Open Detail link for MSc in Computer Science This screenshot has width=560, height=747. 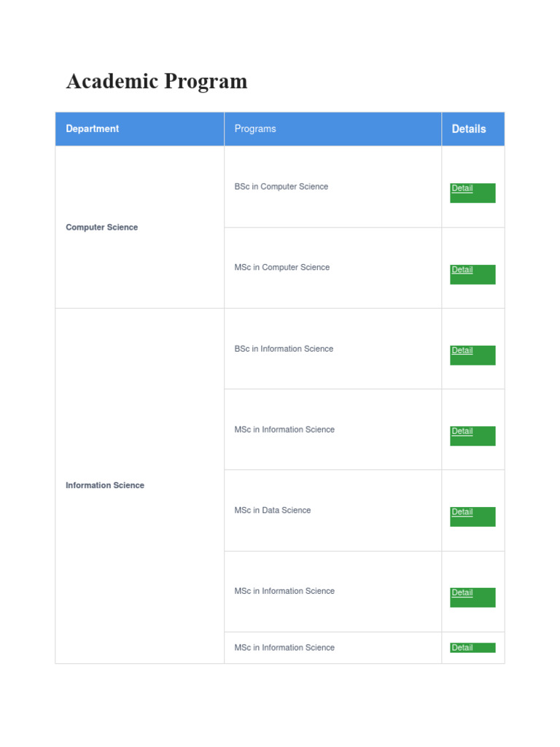[x=462, y=270]
